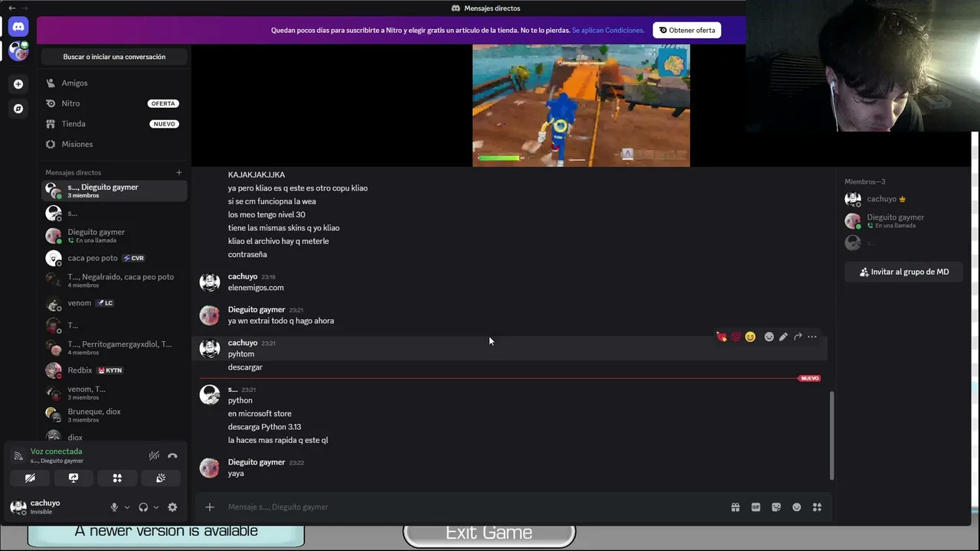
Task: Open voice connection details signal icon
Action: pos(18,455)
